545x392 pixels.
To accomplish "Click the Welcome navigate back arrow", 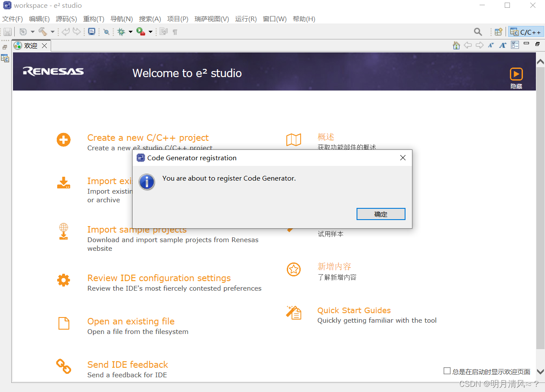I will click(468, 45).
